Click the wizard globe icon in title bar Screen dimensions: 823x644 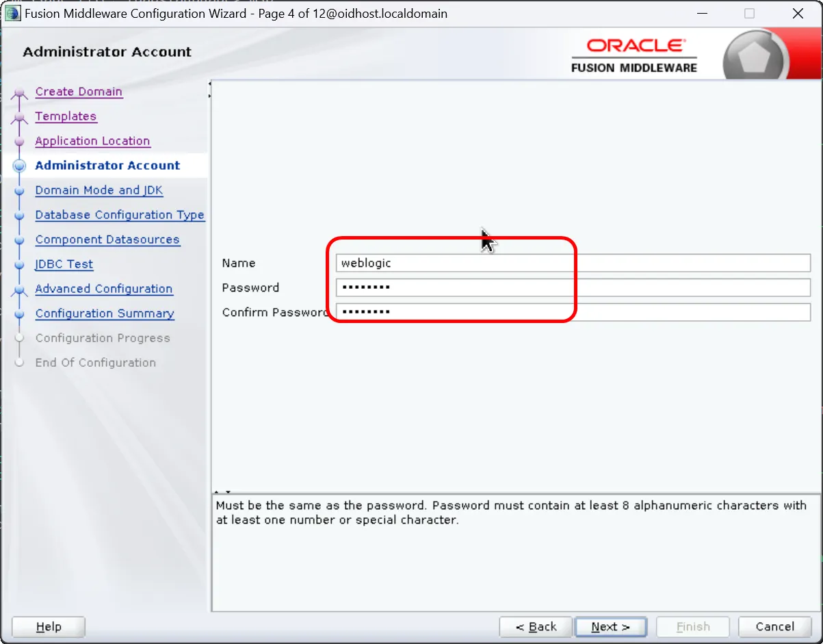point(13,13)
